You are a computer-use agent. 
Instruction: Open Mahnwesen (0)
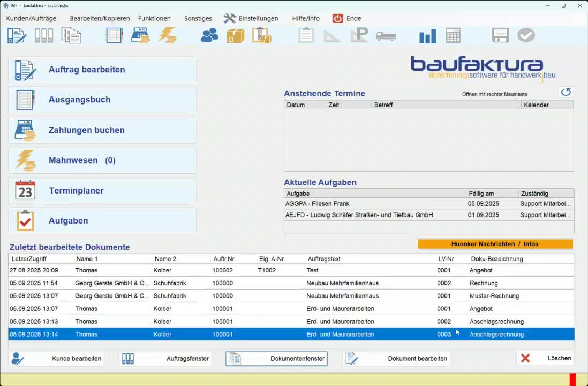pyautogui.click(x=102, y=160)
